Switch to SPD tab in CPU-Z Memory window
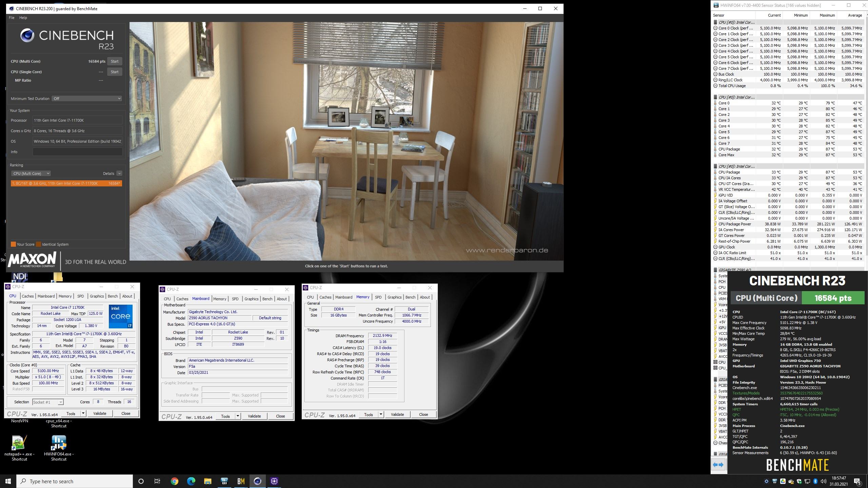The height and width of the screenshot is (488, 868). tap(378, 297)
